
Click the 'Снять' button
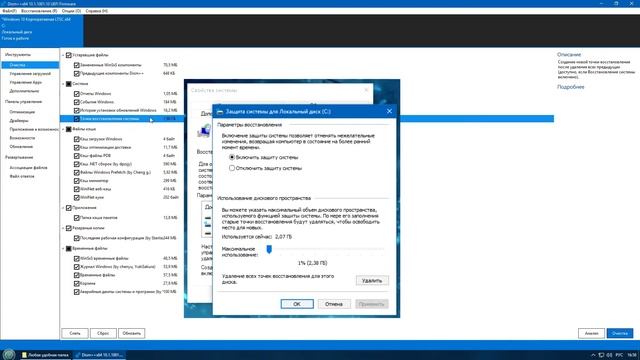(x=75, y=333)
